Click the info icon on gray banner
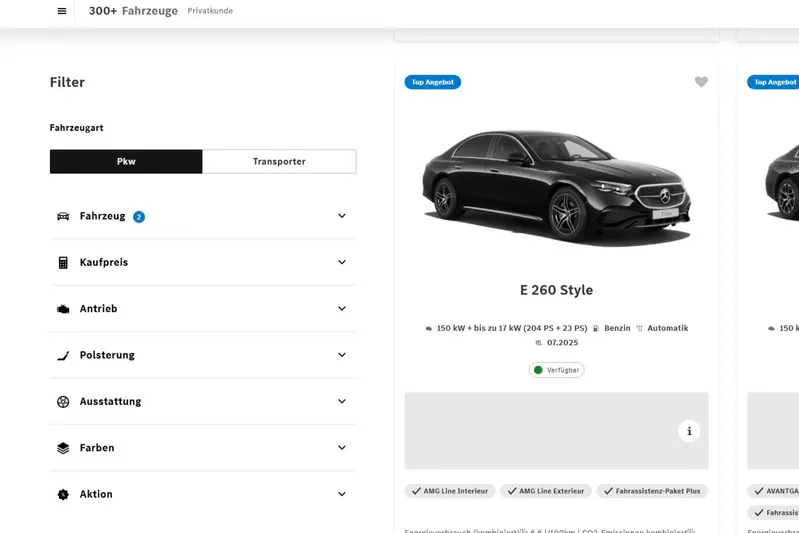This screenshot has height=533, width=799. point(689,431)
